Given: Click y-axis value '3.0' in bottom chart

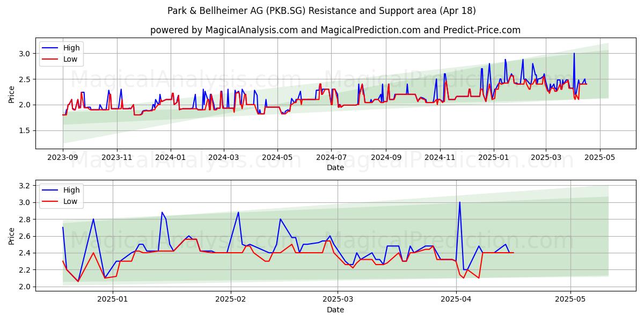Looking at the screenshot, I should (x=26, y=202).
